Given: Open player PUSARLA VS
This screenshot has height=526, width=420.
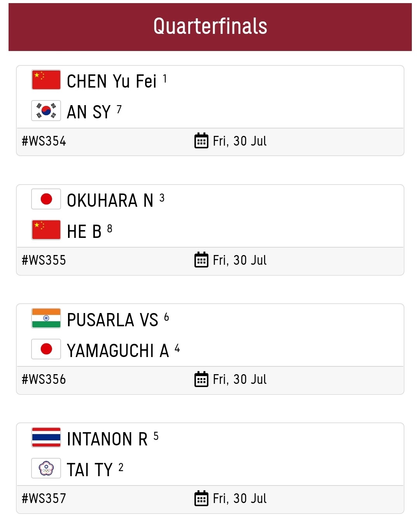Looking at the screenshot, I should [112, 320].
